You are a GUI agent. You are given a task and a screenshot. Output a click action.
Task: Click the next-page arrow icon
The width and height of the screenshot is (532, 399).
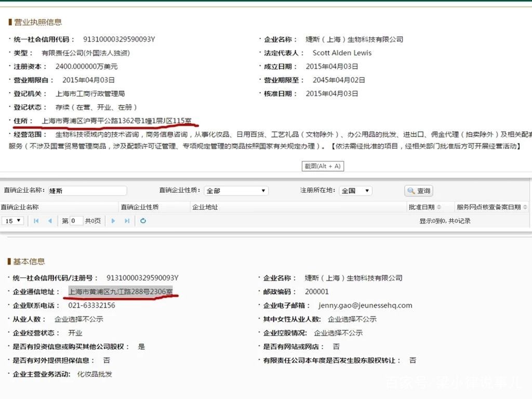tap(113, 220)
